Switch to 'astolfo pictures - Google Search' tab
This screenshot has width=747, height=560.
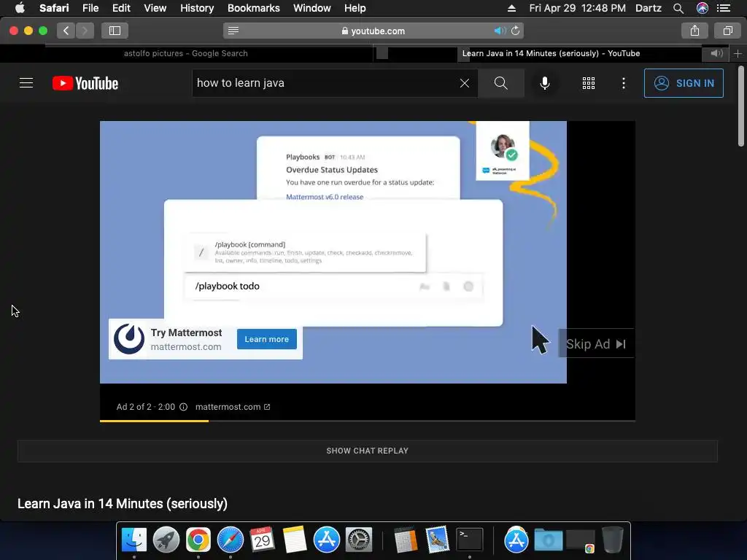click(186, 53)
